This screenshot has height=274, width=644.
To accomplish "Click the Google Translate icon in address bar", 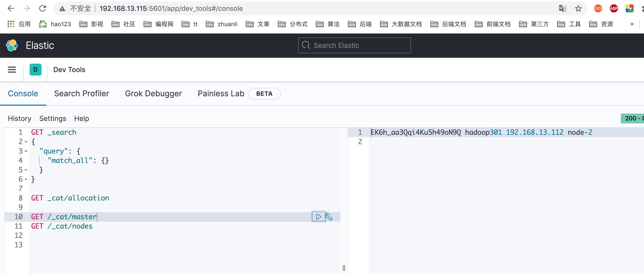I will [562, 8].
